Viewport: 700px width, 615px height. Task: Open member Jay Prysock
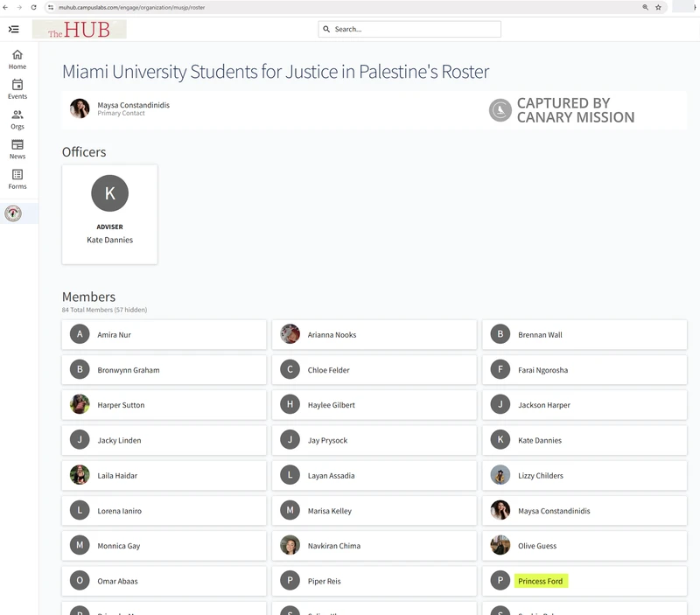pyautogui.click(x=374, y=440)
